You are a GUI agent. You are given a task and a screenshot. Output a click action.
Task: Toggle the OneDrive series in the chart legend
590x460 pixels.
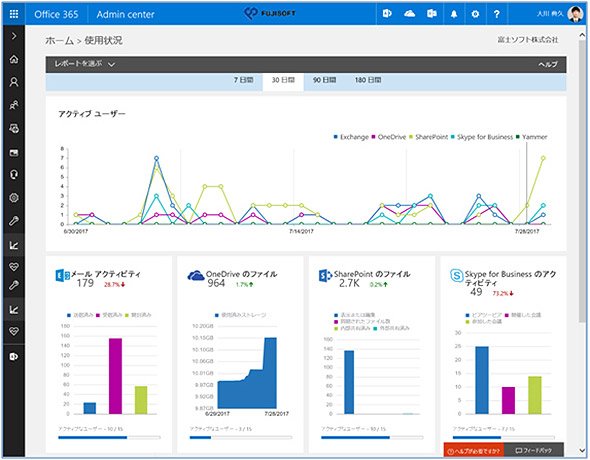389,137
